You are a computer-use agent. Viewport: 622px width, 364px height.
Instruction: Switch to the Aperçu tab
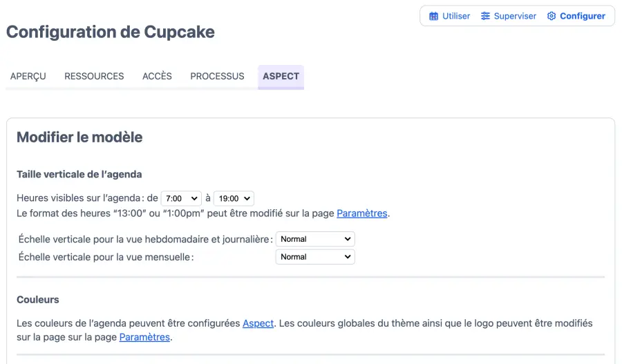pyautogui.click(x=28, y=76)
